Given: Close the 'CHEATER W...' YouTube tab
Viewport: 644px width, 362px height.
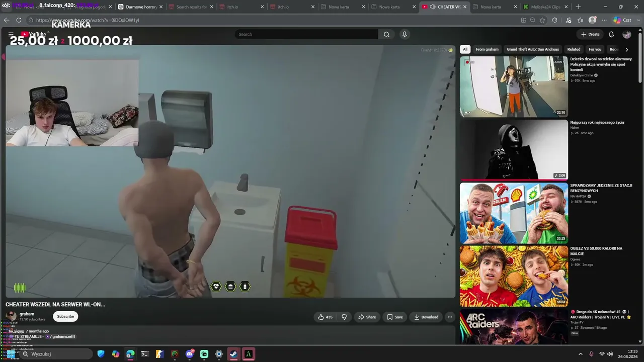Looking at the screenshot, I should tap(464, 7).
